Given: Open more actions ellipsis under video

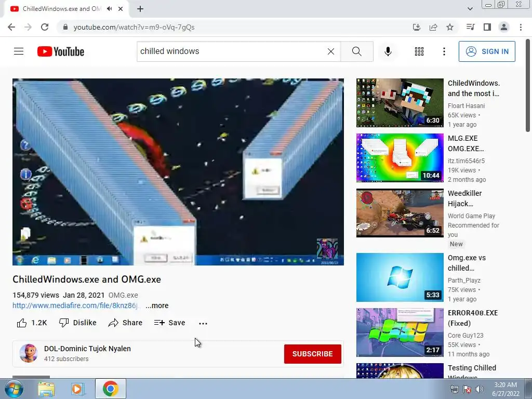Looking at the screenshot, I should tap(203, 323).
